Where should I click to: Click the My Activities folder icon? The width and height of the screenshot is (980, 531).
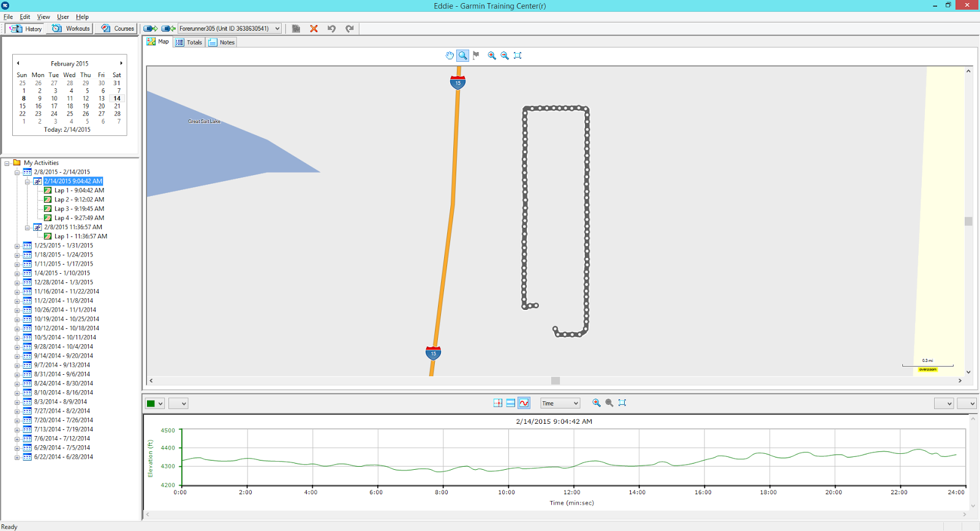pos(17,163)
